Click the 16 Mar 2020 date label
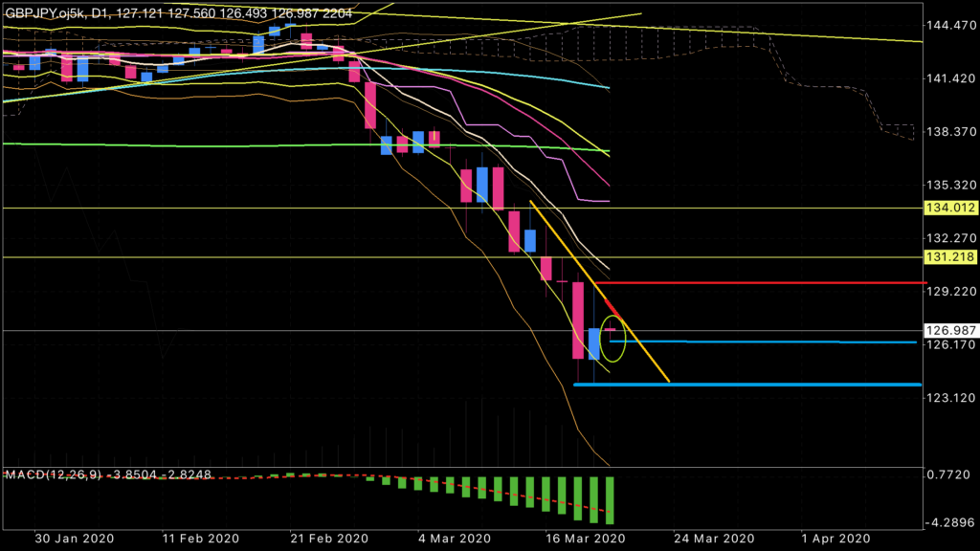The width and height of the screenshot is (980, 551). coord(585,539)
